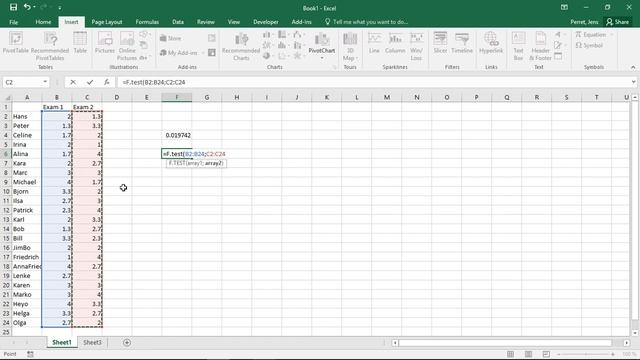This screenshot has height=360, width=640.
Task: Cancel the formula entry with X
Action: [x=73, y=82]
